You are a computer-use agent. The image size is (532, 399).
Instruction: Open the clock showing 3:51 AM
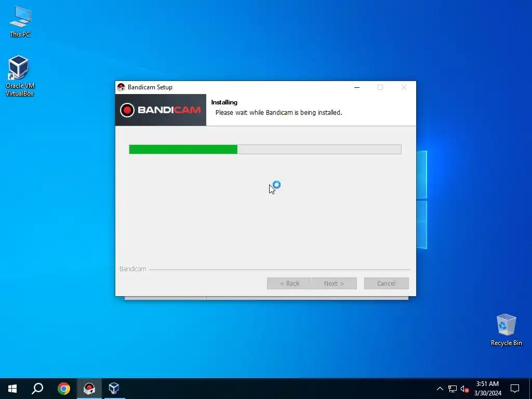[487, 389]
